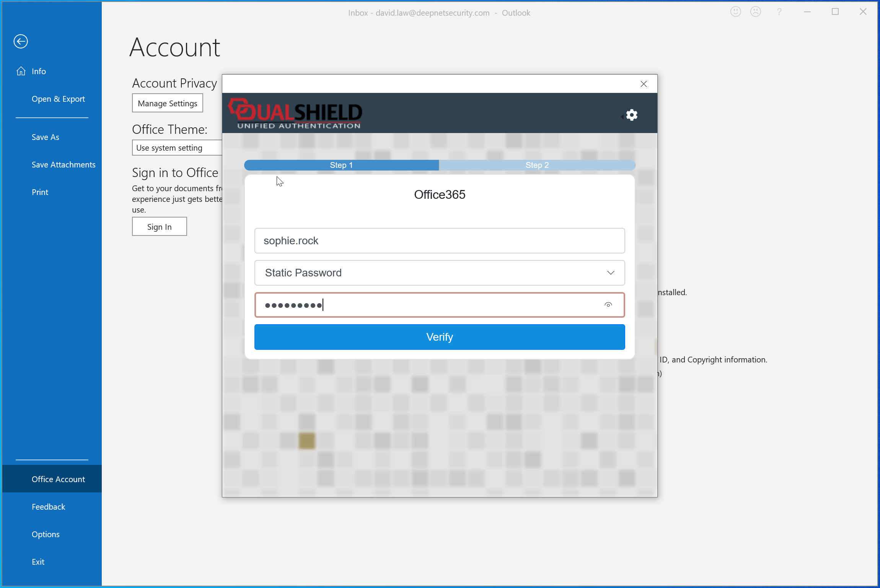Click the authentication method chevron arrow

[x=611, y=273]
